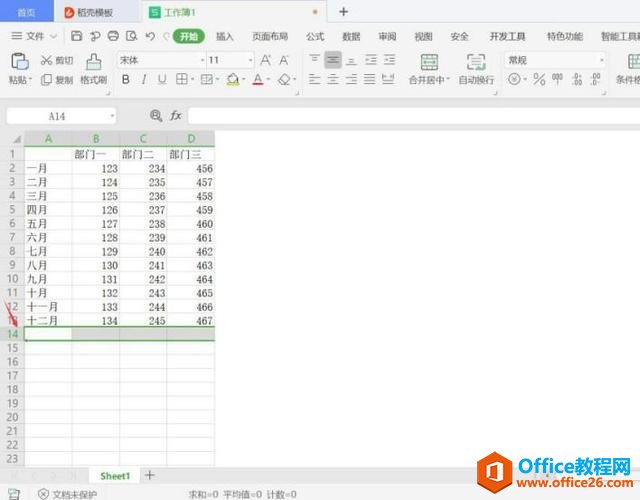
Task: Center text horizontally
Action: [x=333, y=79]
